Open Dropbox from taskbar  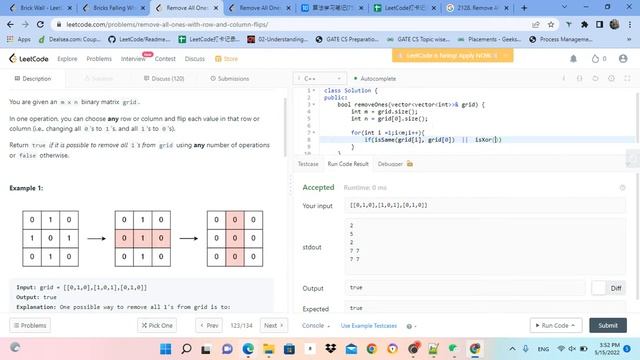click(x=331, y=349)
